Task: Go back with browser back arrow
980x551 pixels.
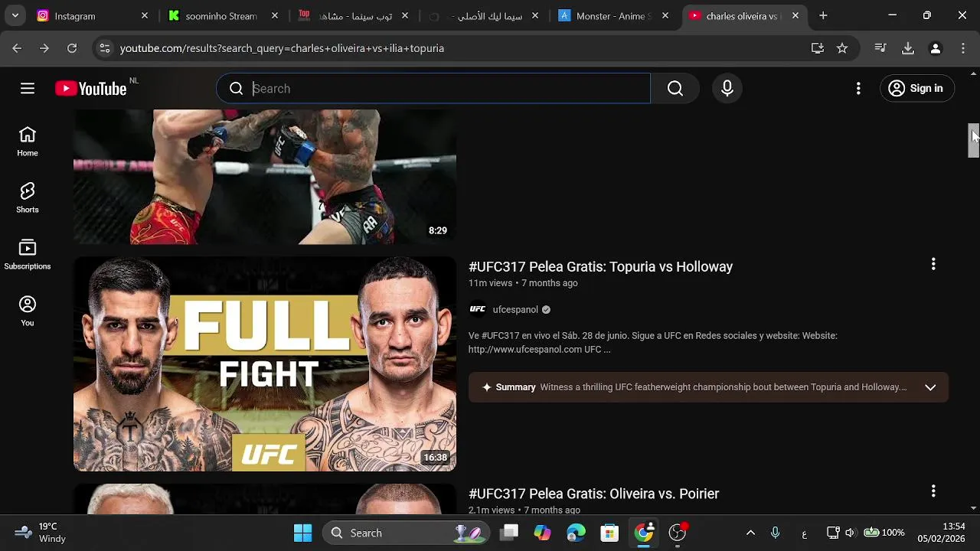Action: pos(17,48)
